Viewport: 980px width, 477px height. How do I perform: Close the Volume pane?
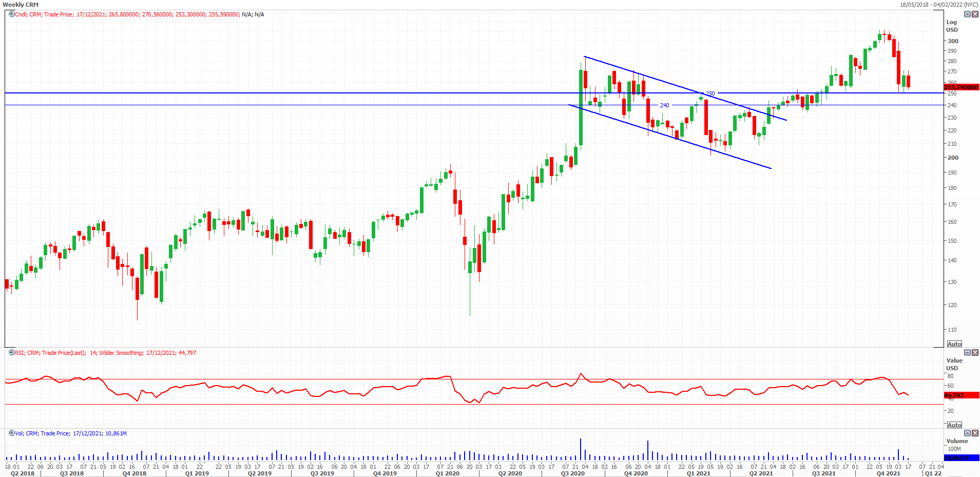(x=975, y=433)
